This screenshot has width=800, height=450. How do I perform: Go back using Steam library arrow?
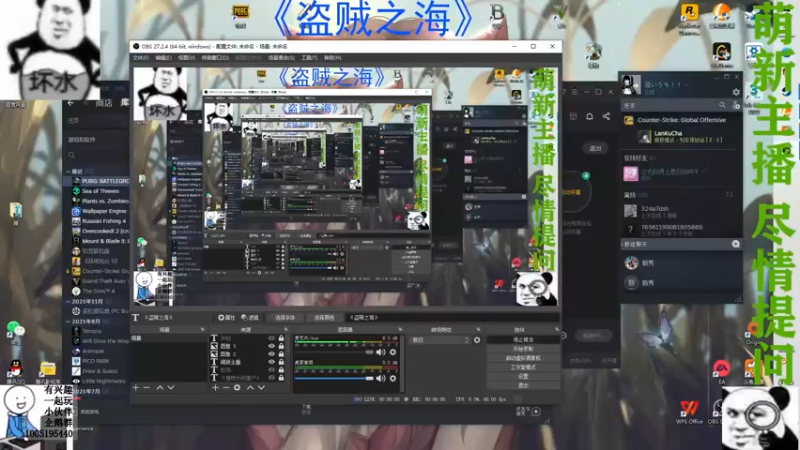click(x=70, y=103)
